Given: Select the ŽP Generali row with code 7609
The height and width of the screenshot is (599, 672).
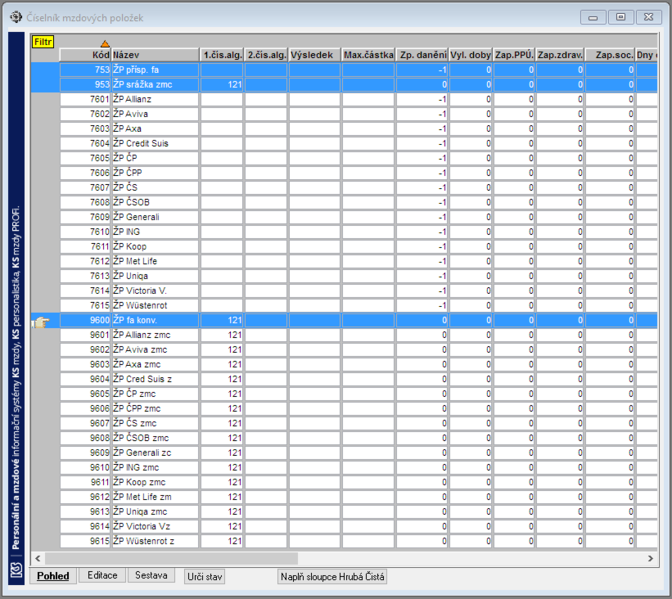Looking at the screenshot, I should [344, 217].
